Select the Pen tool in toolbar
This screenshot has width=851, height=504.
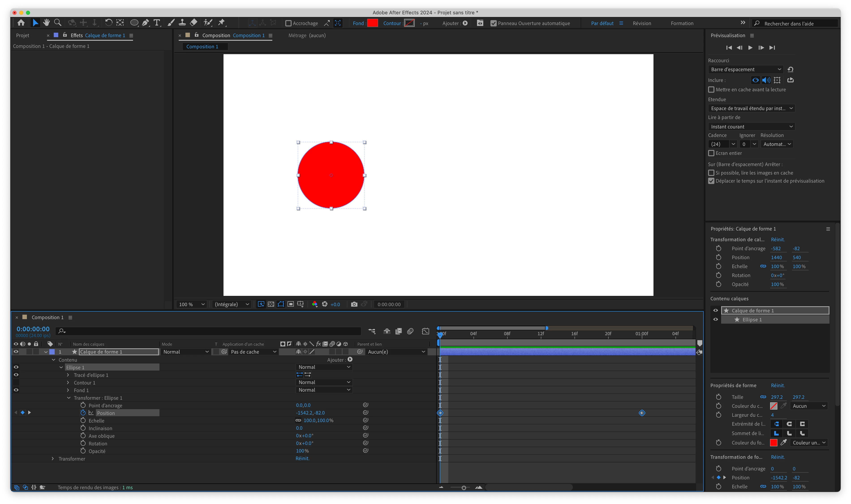click(146, 23)
